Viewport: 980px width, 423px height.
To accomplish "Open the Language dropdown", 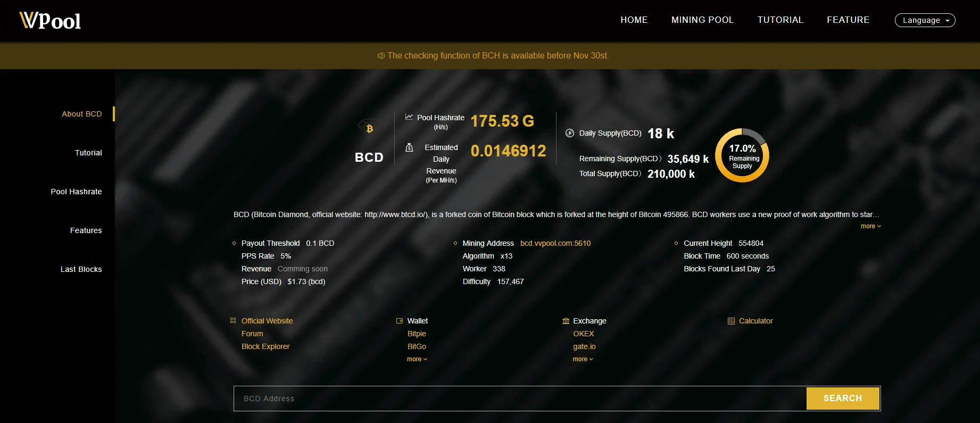I will [x=925, y=20].
